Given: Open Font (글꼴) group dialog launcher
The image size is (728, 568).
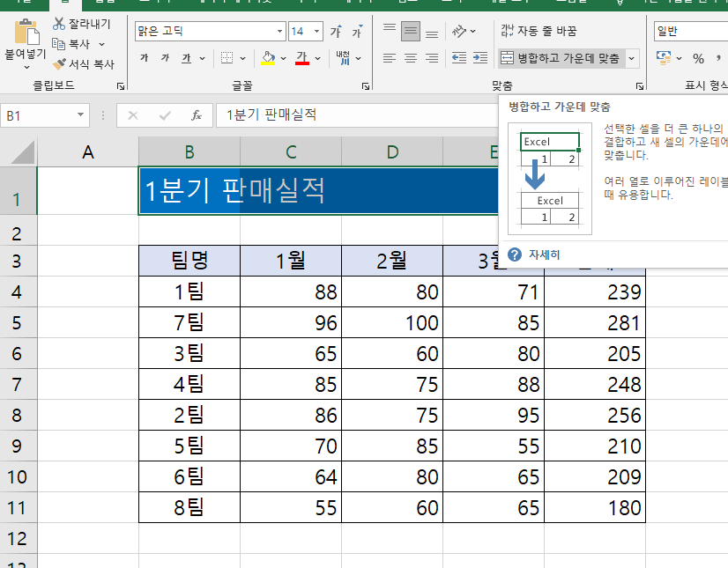Looking at the screenshot, I should (366, 85).
